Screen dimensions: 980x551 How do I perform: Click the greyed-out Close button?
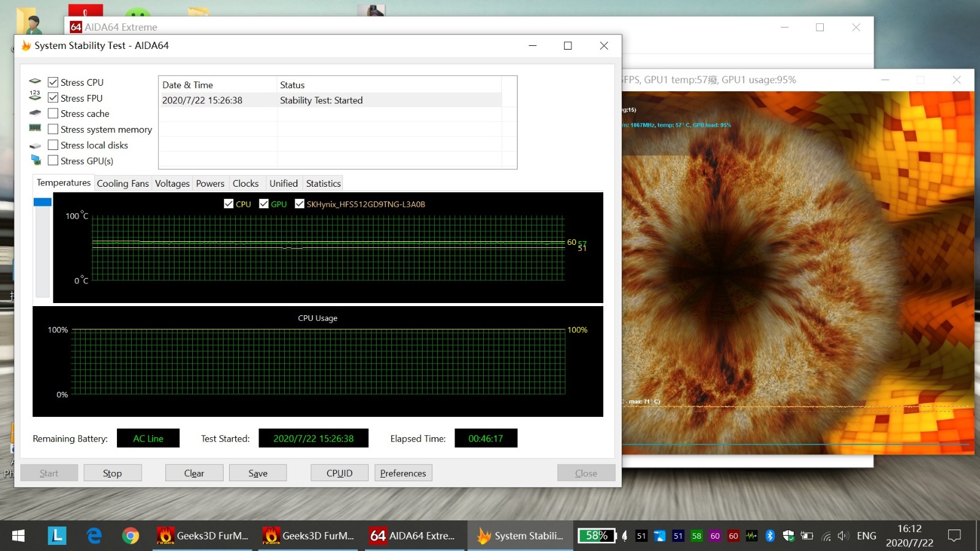point(586,473)
